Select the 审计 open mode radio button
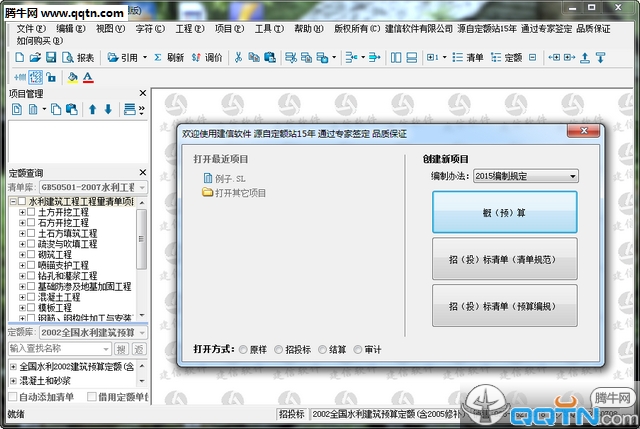The image size is (640, 429). [x=358, y=350]
